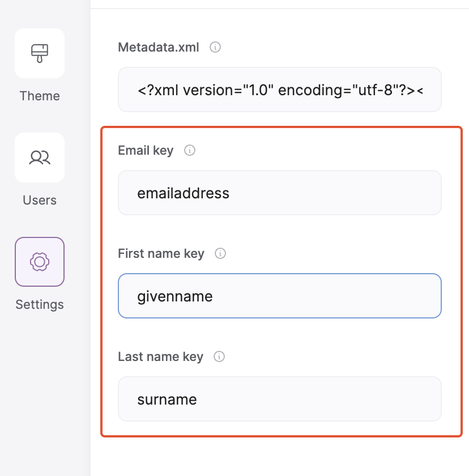Focus the givenname First name key field
Image resolution: width=469 pixels, height=476 pixels.
tap(279, 295)
